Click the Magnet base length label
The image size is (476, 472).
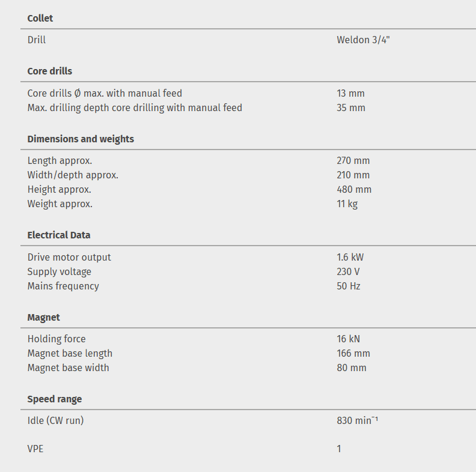tap(70, 353)
